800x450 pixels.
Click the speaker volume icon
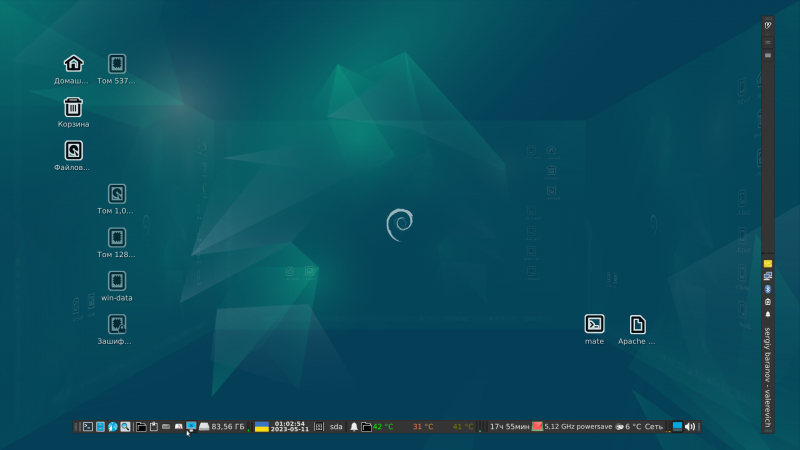tap(689, 426)
